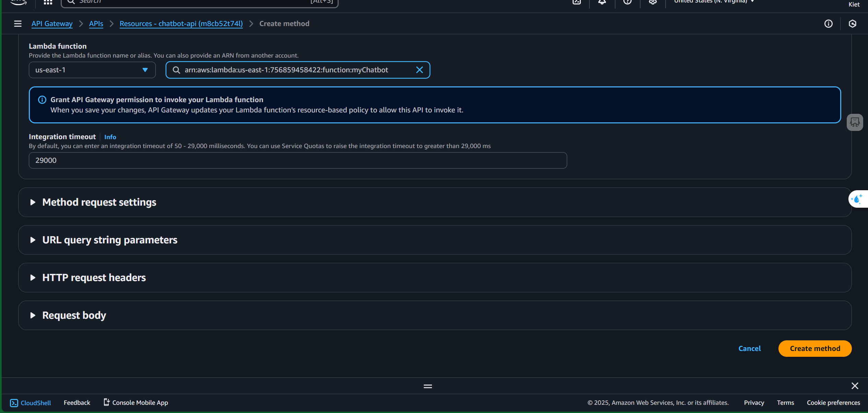Cancel the method creation

pyautogui.click(x=749, y=349)
